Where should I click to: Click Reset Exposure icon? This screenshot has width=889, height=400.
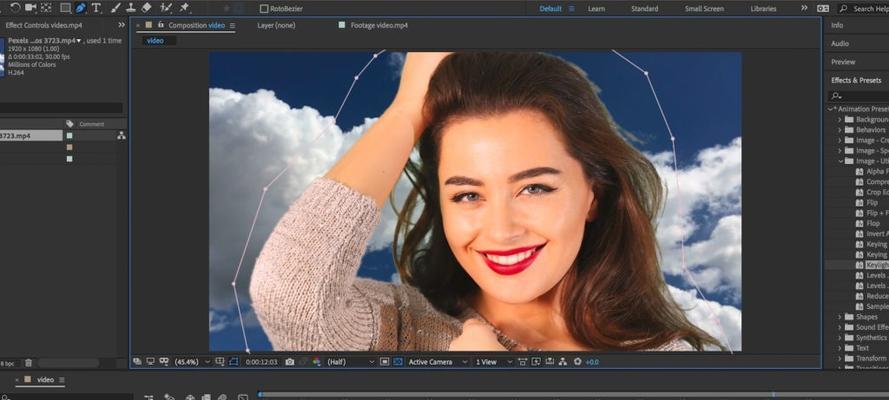[x=578, y=361]
